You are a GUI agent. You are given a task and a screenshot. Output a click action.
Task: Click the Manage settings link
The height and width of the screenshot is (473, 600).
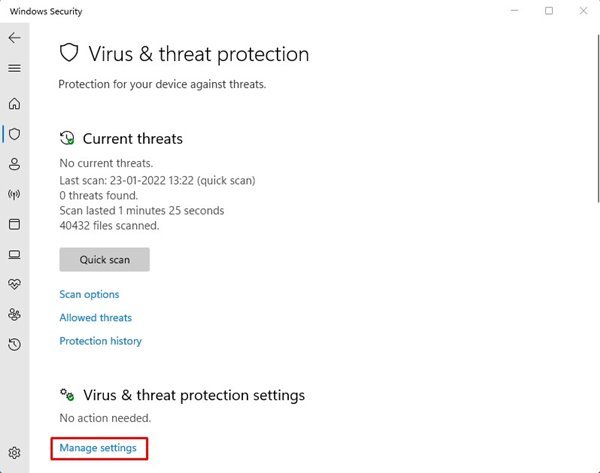click(98, 448)
